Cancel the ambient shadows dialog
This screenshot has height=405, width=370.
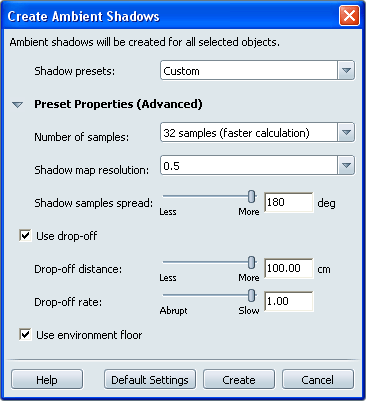pyautogui.click(x=318, y=379)
